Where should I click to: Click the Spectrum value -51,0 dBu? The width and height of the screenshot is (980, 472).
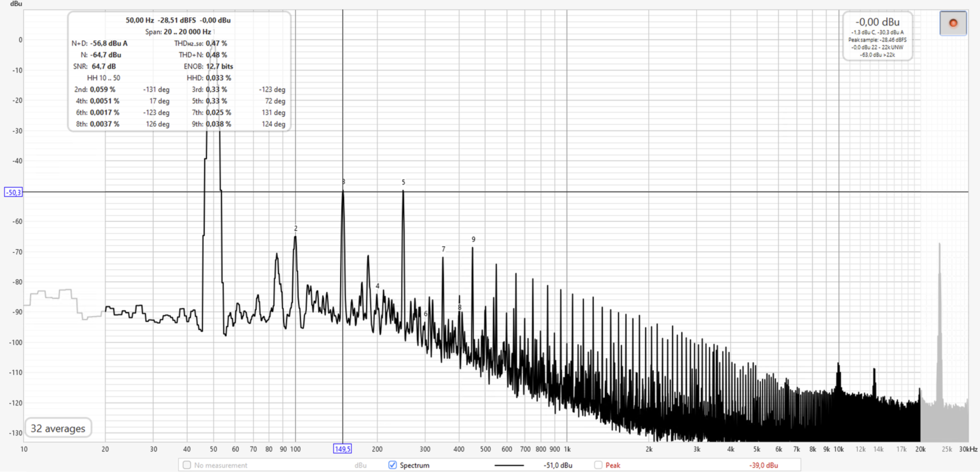pyautogui.click(x=558, y=465)
